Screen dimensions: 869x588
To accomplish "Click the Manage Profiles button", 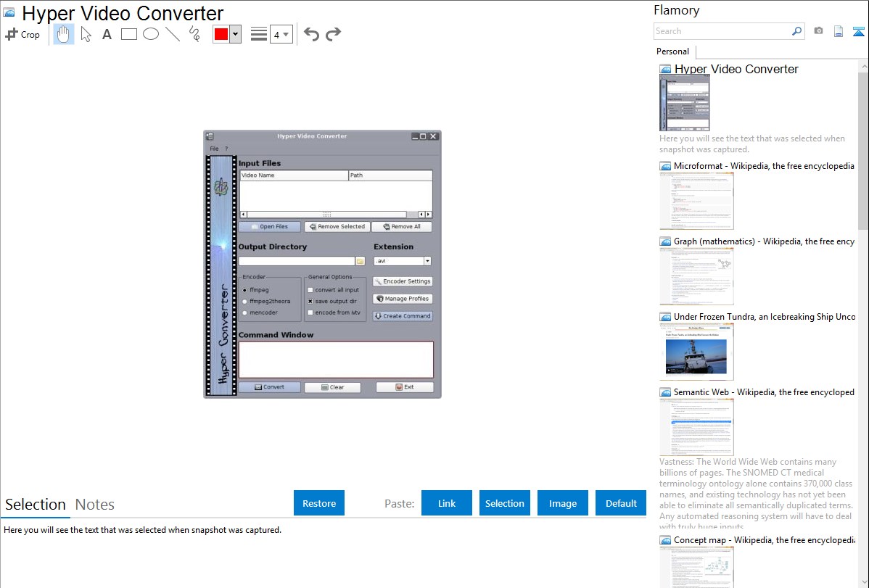I will 403,299.
